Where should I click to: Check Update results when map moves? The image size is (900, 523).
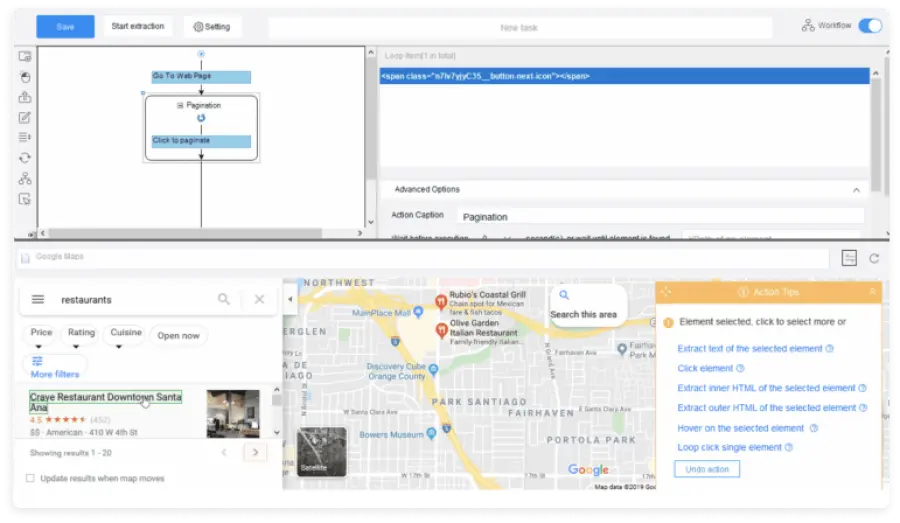tap(30, 478)
